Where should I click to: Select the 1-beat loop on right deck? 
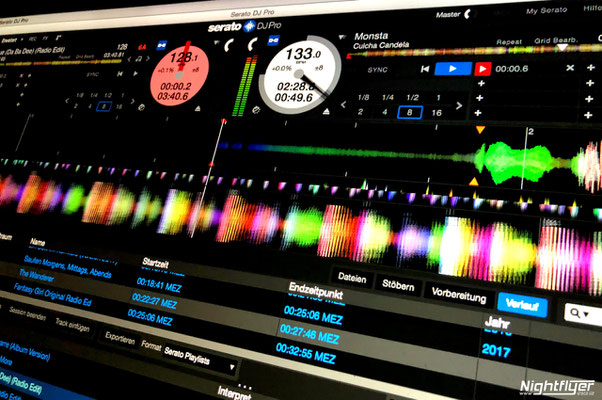(x=438, y=98)
